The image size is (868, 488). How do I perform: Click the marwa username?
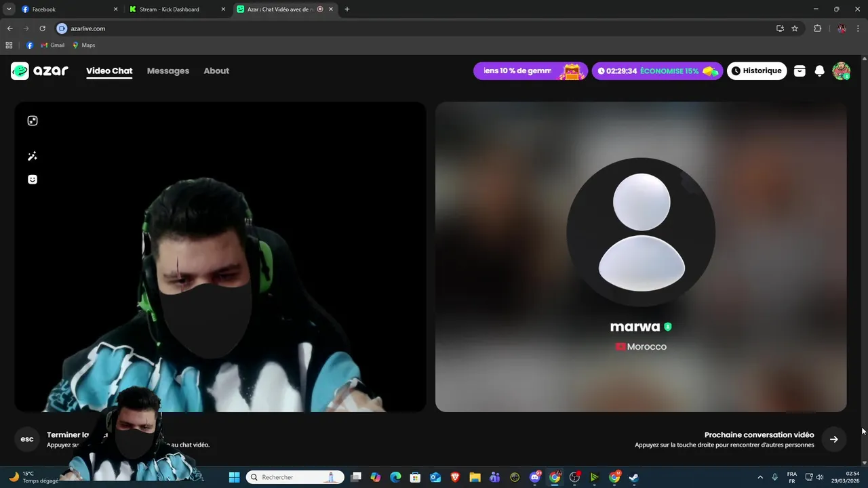pos(635,327)
